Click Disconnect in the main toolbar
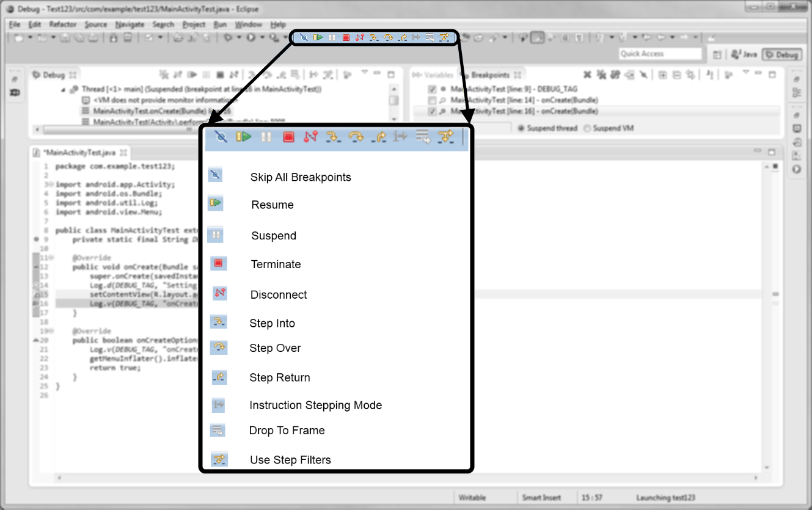 coord(359,38)
